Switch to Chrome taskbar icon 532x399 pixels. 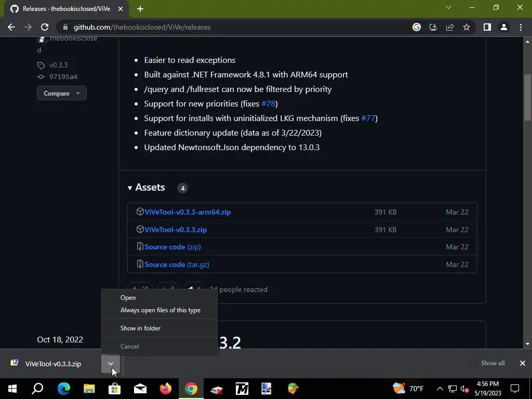pyautogui.click(x=191, y=389)
